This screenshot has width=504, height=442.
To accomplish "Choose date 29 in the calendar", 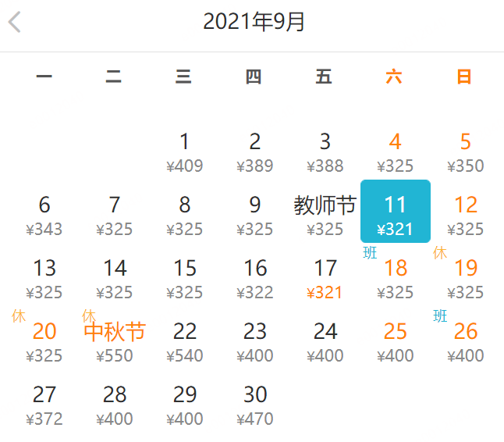I will [x=184, y=401].
